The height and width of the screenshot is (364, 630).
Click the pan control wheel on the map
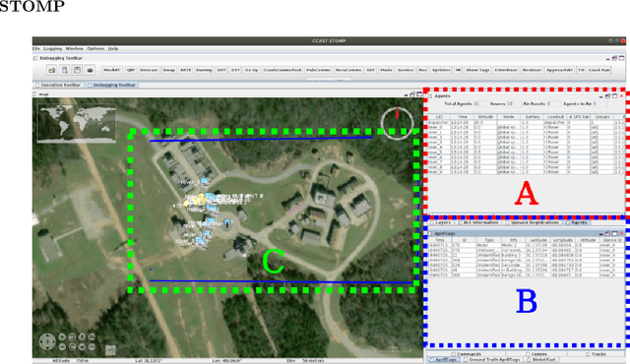47,341
